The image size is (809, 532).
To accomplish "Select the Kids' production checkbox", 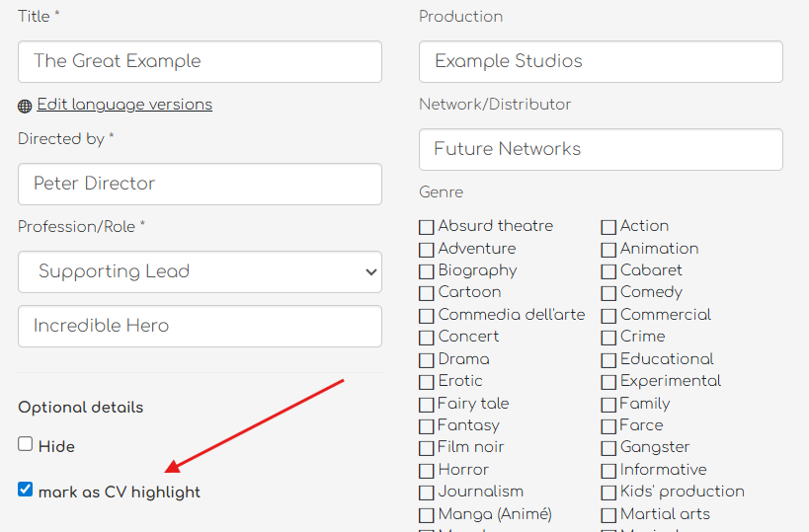I will (x=608, y=493).
